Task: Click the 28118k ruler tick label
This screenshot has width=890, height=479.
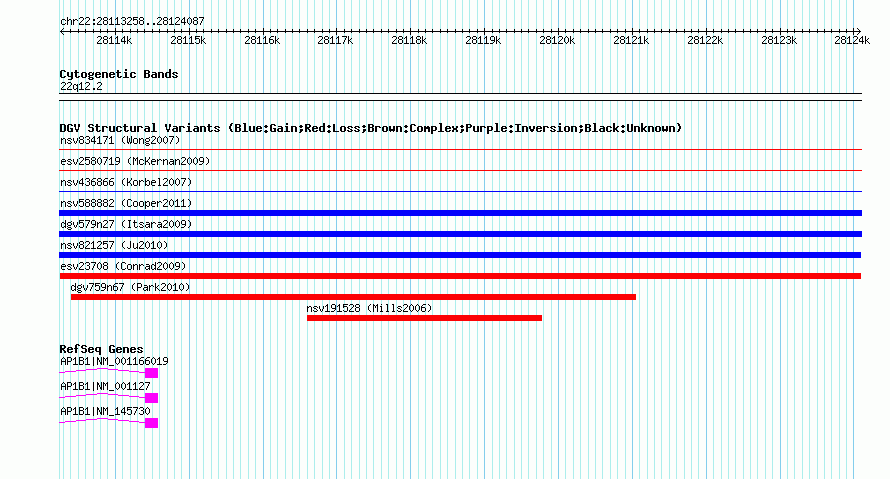Action: point(409,40)
